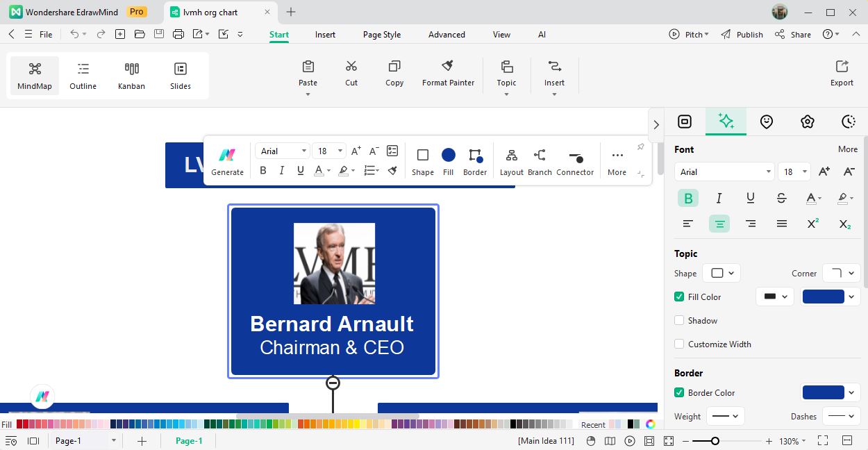Uncheck the Border Color checkbox
Screen dimensions: 868x450
click(x=679, y=392)
